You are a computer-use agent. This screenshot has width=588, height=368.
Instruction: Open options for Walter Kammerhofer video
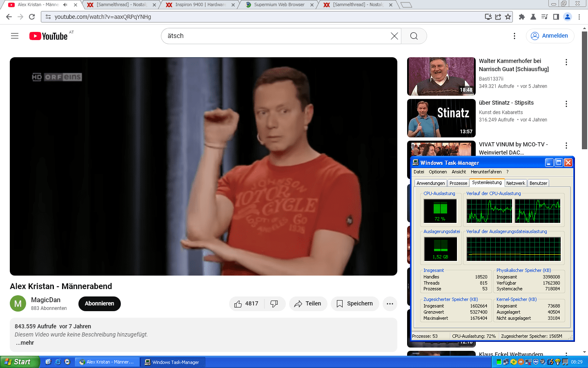566,62
